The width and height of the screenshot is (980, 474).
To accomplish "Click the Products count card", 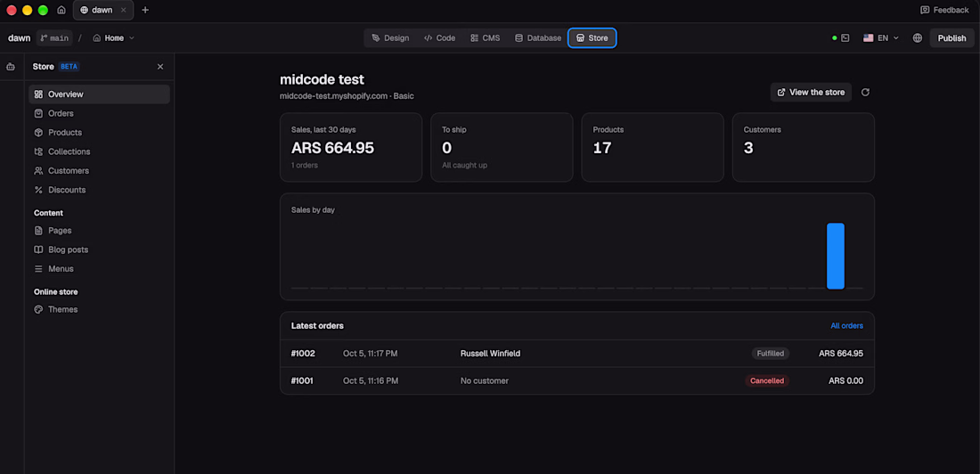I will pyautogui.click(x=652, y=148).
